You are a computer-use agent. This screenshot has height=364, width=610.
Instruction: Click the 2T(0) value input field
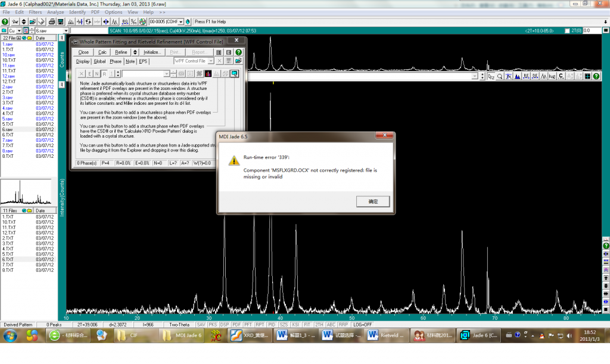pos(592,31)
